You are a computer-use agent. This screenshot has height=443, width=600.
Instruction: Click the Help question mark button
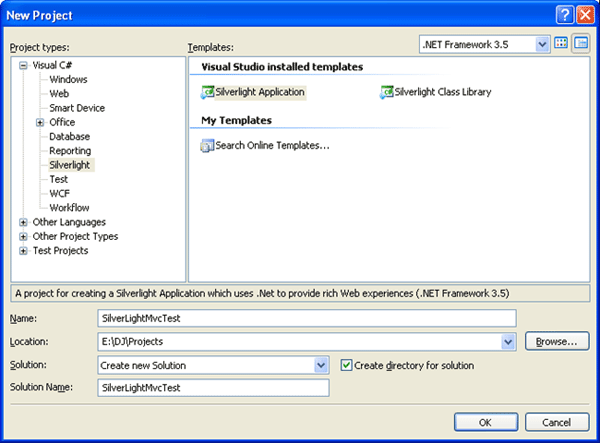(x=564, y=15)
